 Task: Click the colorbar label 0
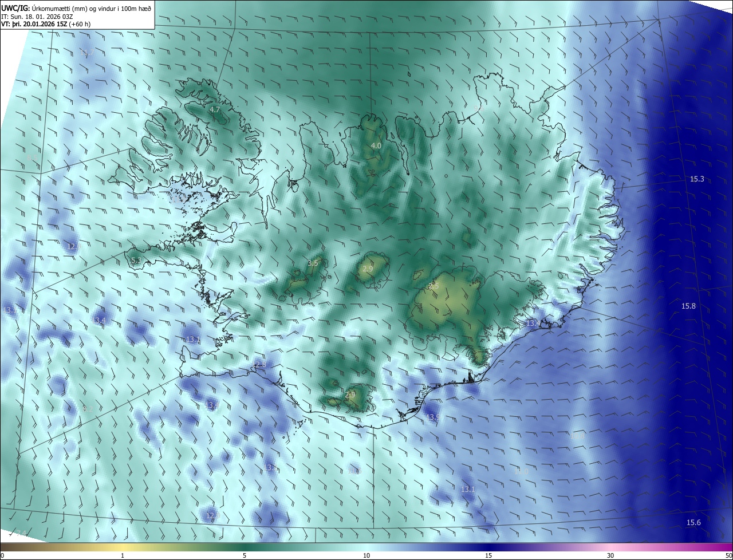pos(2,555)
